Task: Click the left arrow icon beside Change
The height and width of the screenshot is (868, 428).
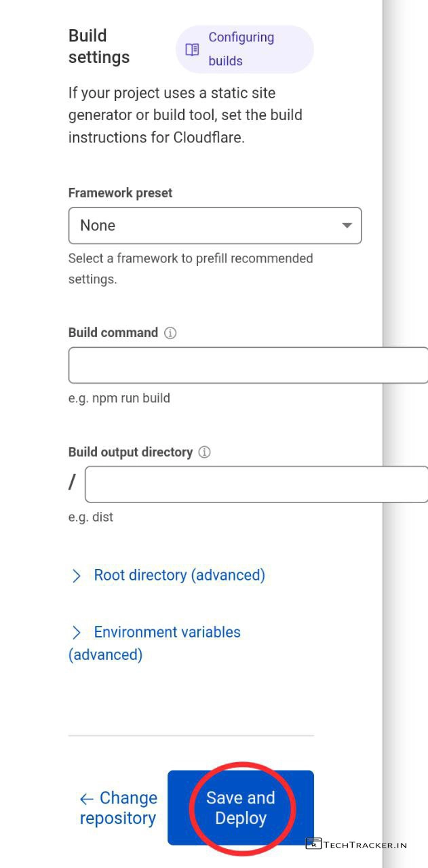Action: point(86,799)
